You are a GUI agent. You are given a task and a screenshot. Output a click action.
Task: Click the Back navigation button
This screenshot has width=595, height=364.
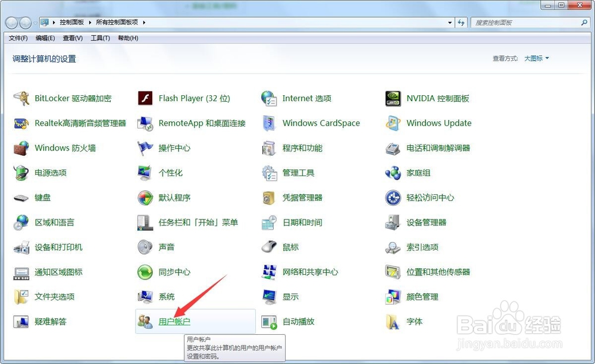click(x=11, y=23)
